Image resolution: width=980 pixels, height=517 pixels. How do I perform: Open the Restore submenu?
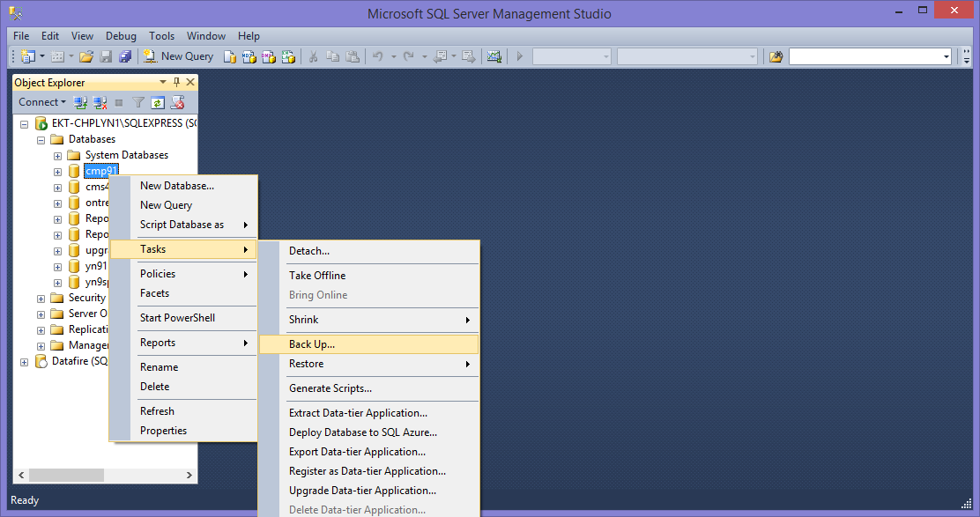[368, 364]
